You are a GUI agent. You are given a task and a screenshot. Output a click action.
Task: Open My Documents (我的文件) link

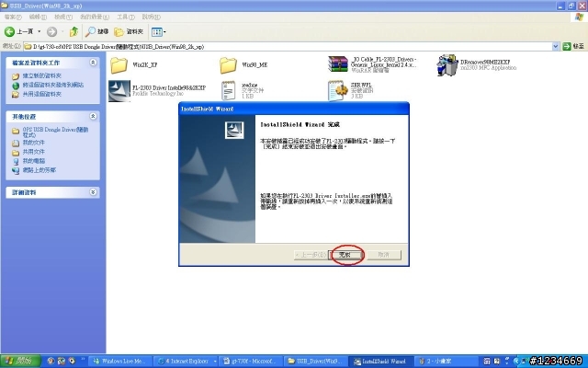pos(33,143)
